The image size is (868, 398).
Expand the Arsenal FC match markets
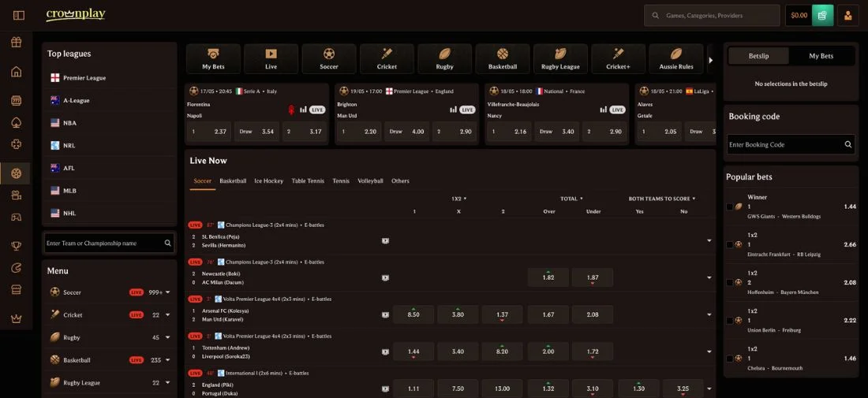709,315
